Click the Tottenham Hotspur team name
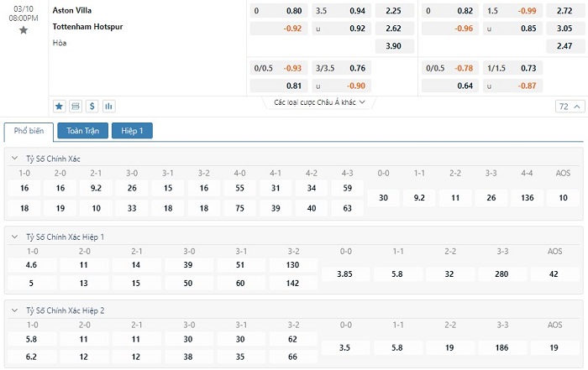Image resolution: width=588 pixels, height=370 pixels. (x=89, y=27)
